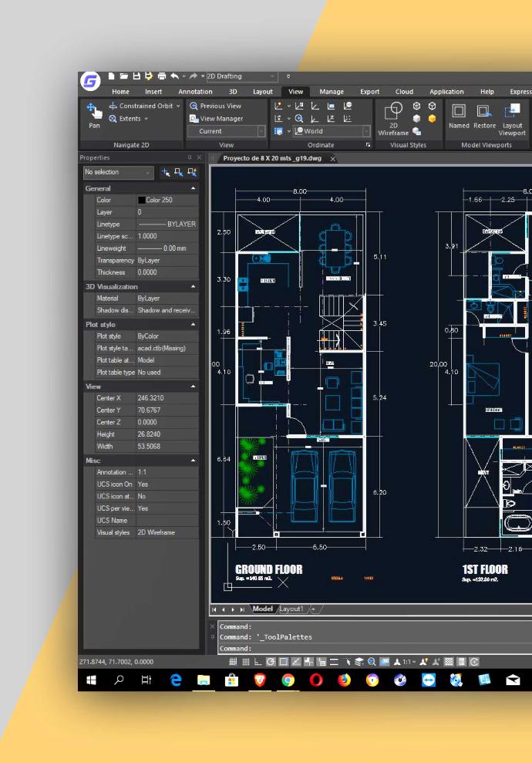Switch to the Home ribbon tab
532x763 pixels.
click(120, 92)
